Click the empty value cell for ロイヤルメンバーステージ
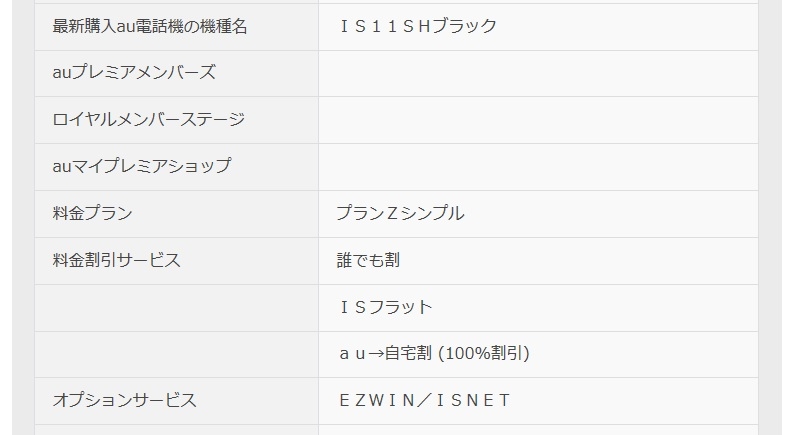Screen dimensions: 790x435 pyautogui.click(x=538, y=120)
